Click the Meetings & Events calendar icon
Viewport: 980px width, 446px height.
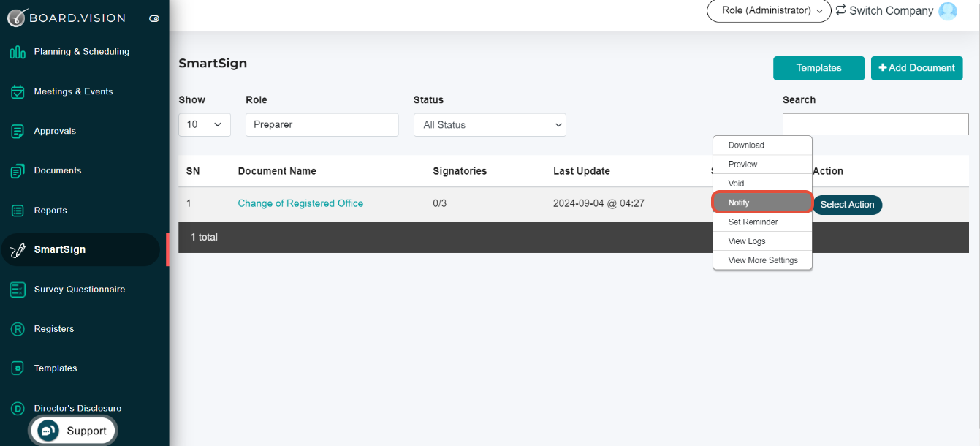18,92
